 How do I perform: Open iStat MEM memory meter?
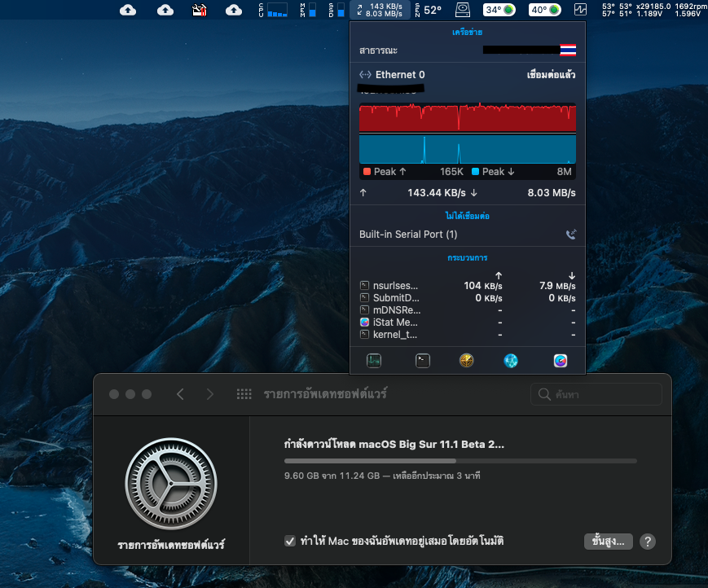tap(308, 10)
